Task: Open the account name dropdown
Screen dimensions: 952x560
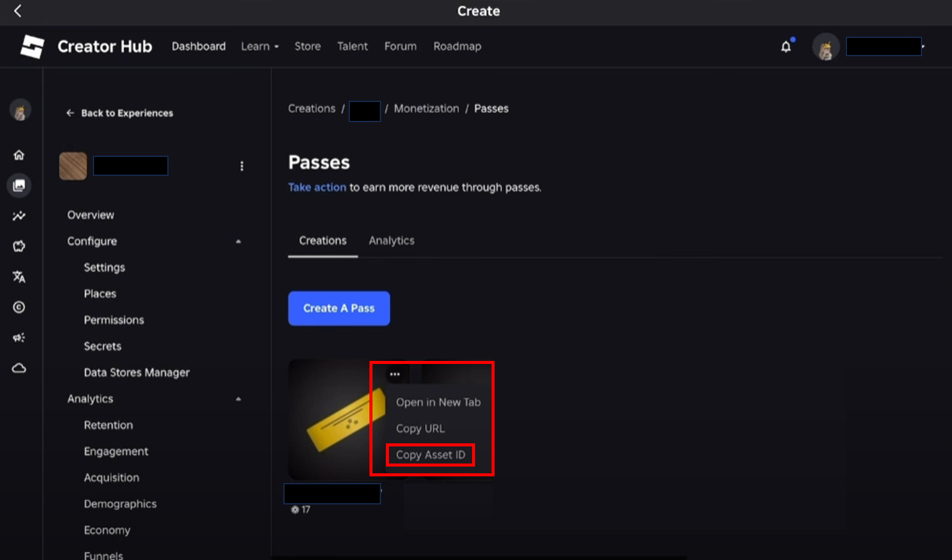Action: coord(885,46)
